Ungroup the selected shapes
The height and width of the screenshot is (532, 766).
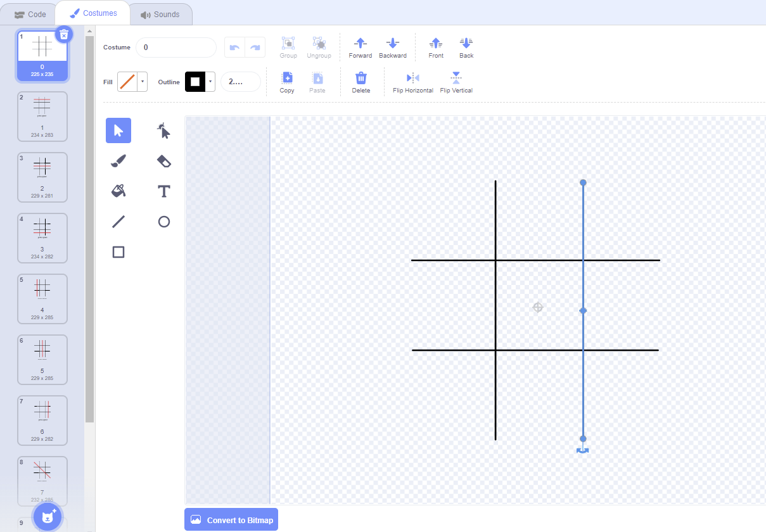click(319, 47)
